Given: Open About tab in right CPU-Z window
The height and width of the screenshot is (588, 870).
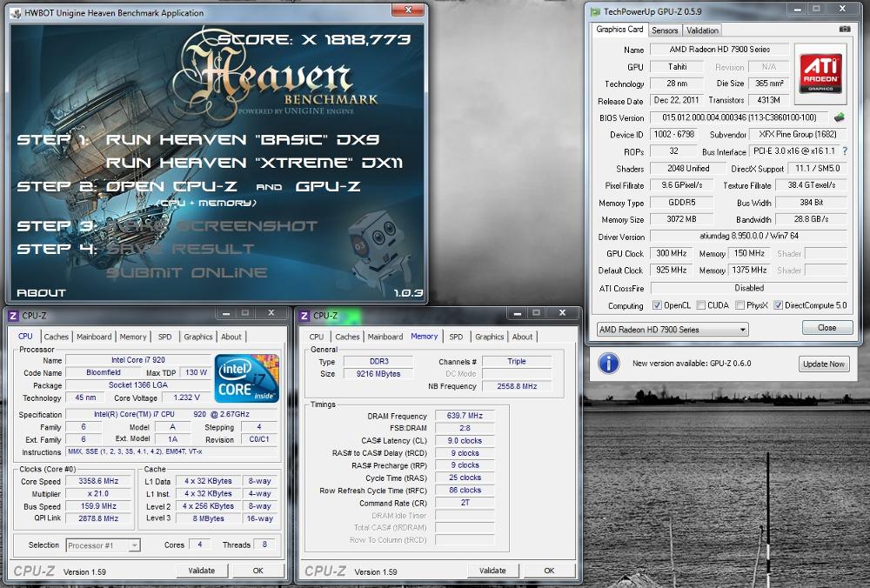Looking at the screenshot, I should [x=523, y=337].
